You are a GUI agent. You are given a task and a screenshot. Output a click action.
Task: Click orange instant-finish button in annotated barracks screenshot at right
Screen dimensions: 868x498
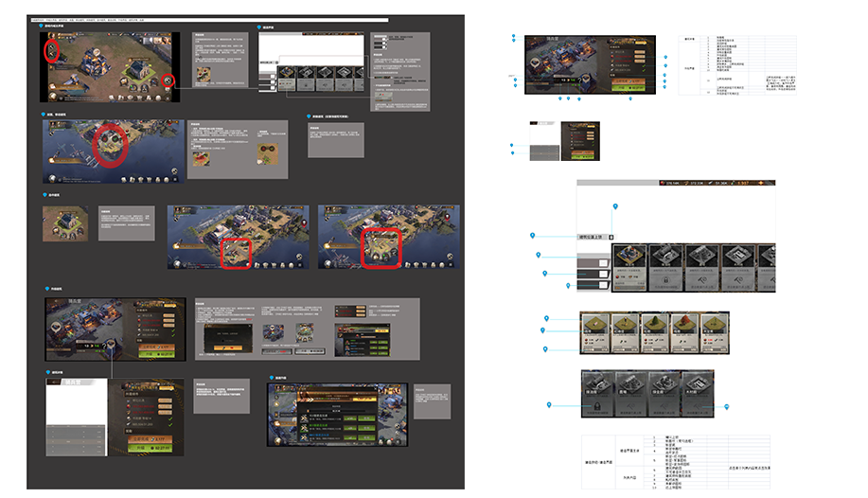click(629, 80)
